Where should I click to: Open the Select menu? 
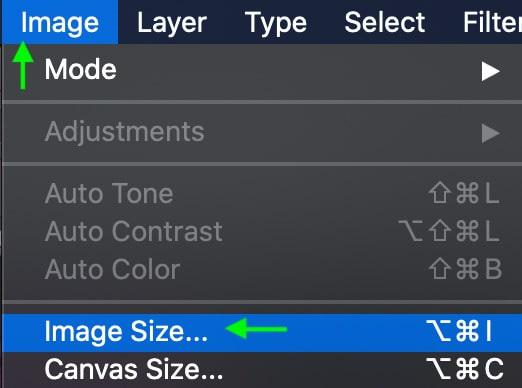[x=385, y=22]
